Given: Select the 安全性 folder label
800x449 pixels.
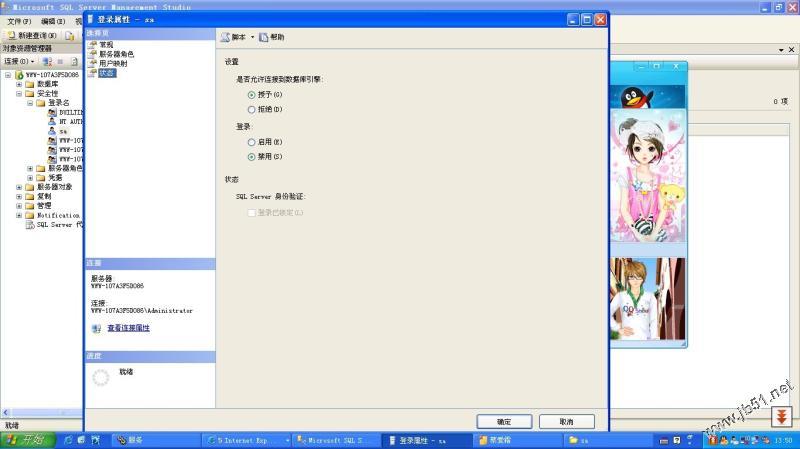Looking at the screenshot, I should 47,93.
